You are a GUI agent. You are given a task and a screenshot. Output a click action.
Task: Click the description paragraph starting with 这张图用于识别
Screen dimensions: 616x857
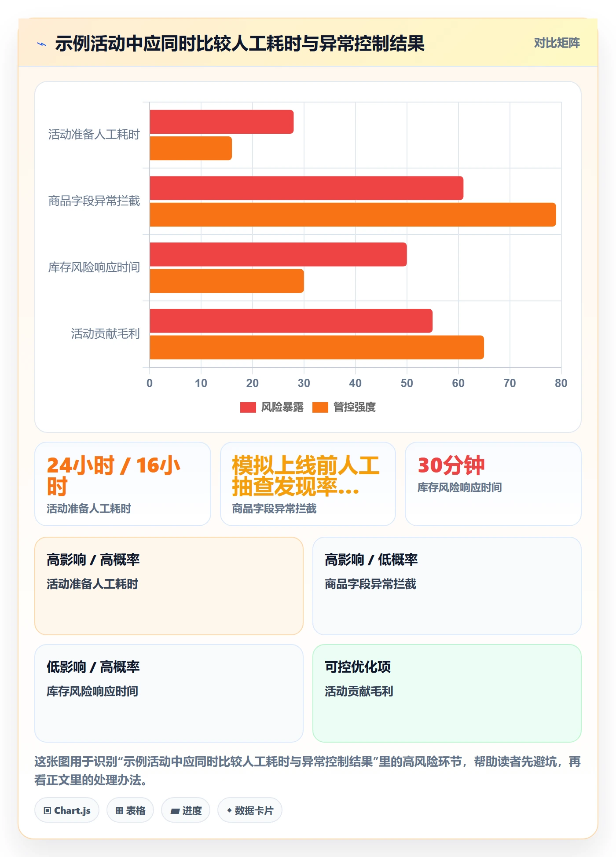pos(308,771)
